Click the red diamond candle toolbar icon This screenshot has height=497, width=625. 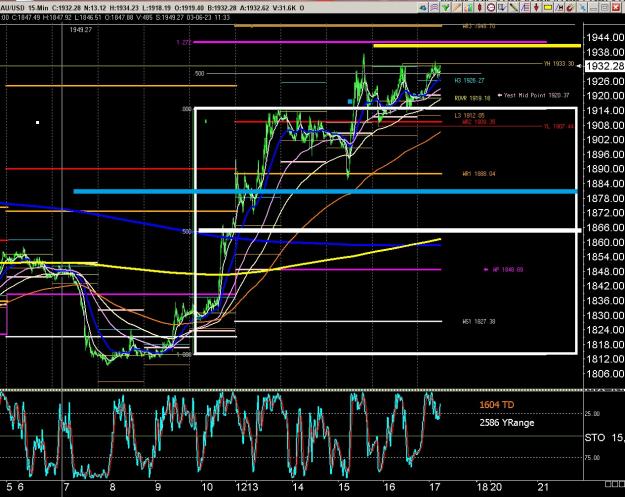[x=480, y=8]
